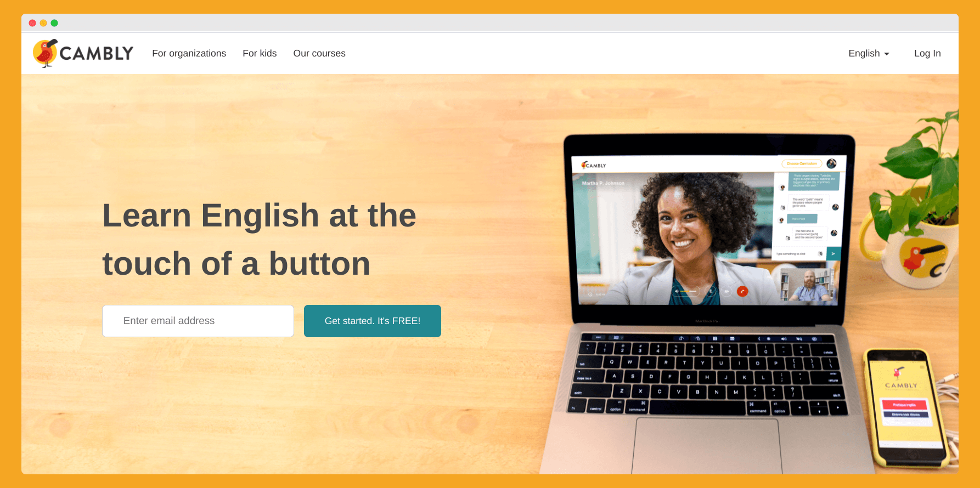This screenshot has width=980, height=488.
Task: Click the red hang-up call button
Action: pos(742,291)
